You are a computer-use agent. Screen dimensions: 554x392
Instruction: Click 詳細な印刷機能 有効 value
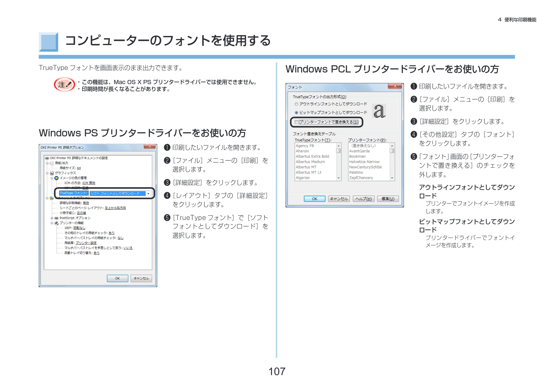point(86,203)
